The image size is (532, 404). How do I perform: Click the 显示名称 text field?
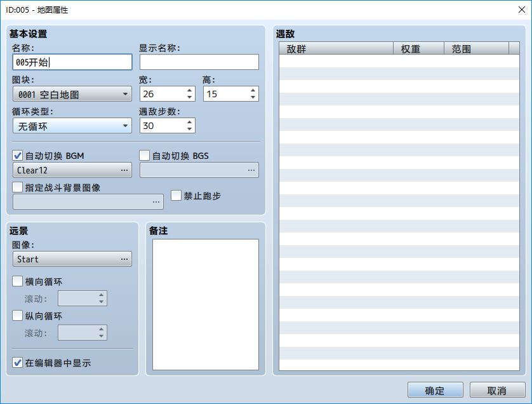tap(199, 62)
